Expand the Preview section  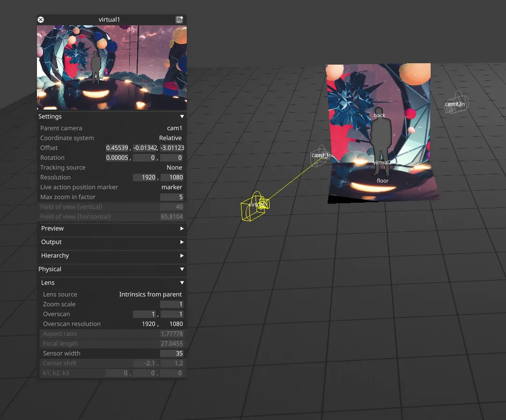click(182, 228)
